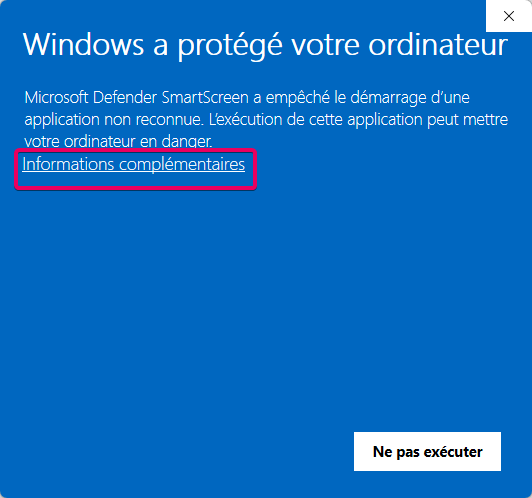The height and width of the screenshot is (498, 532).
Task: Follow the highlighted Informations complémentaires hyperlink
Action: pyautogui.click(x=133, y=164)
